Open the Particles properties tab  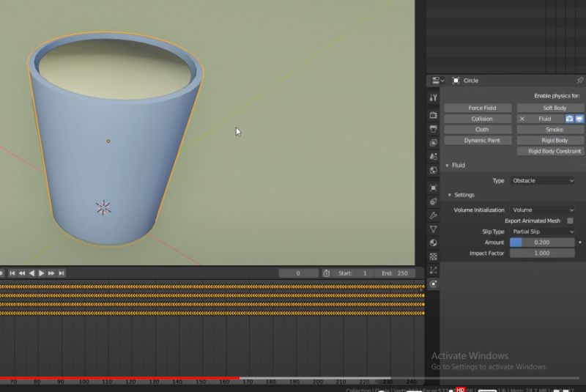click(433, 270)
